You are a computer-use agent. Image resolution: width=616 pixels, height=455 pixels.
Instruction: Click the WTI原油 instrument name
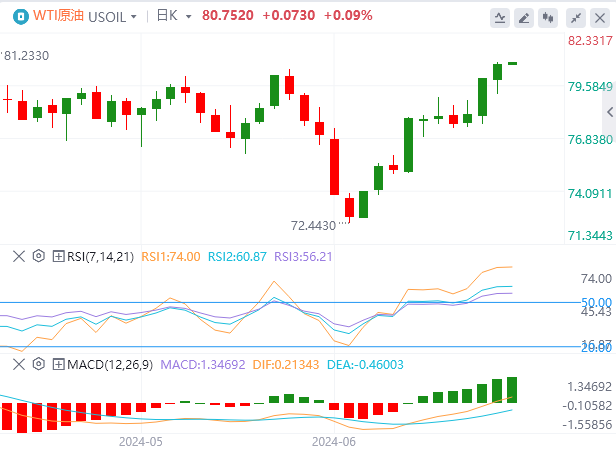coord(59,15)
